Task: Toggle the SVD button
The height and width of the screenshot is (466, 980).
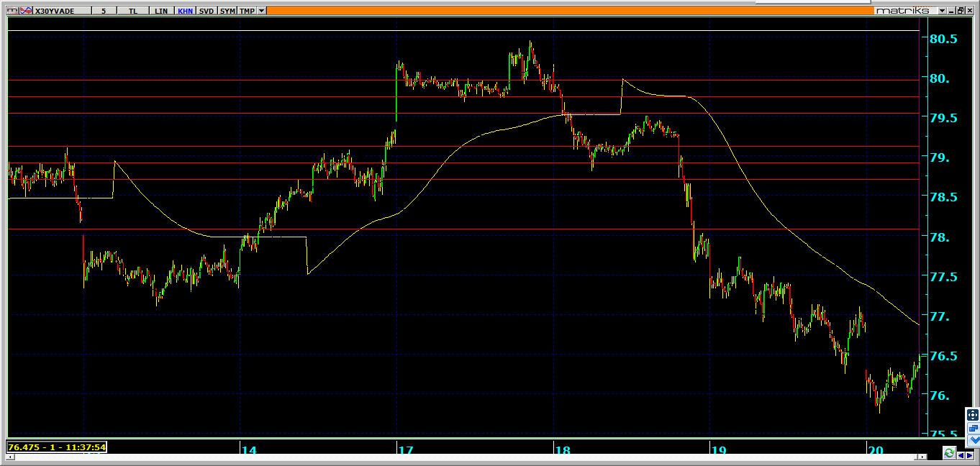Action: point(207,11)
